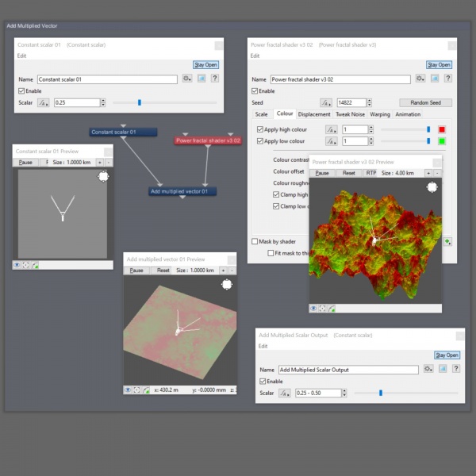This screenshot has height=476, width=476.
Task: Click Reset in Power fractal shader Preview
Action: 349,173
